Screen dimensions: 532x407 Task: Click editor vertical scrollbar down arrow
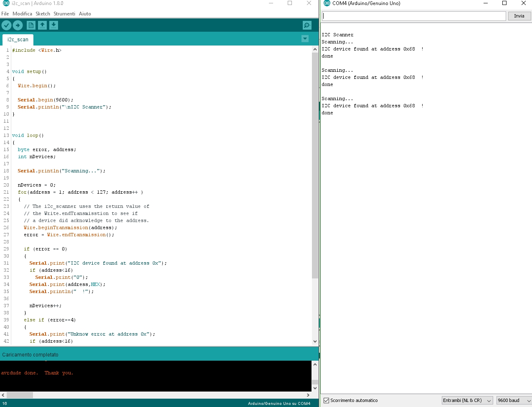[x=315, y=341]
